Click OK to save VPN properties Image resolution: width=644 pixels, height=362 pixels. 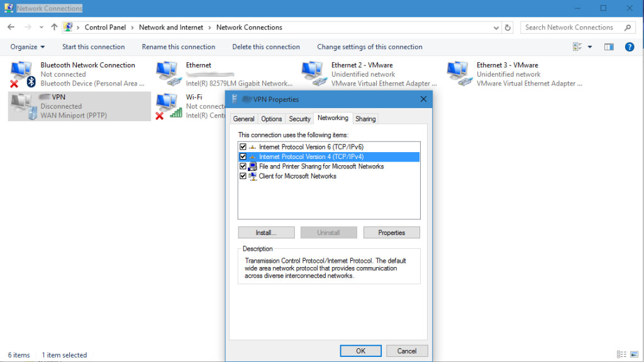[x=360, y=351]
